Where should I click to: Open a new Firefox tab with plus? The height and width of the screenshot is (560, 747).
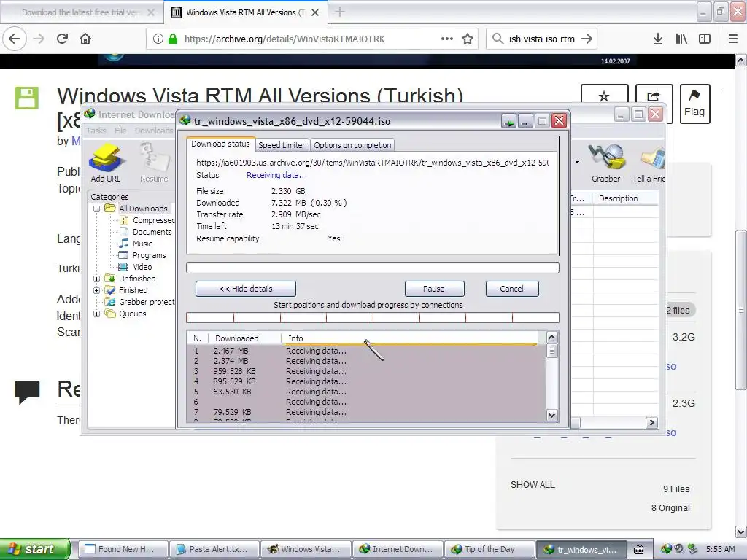point(340,12)
